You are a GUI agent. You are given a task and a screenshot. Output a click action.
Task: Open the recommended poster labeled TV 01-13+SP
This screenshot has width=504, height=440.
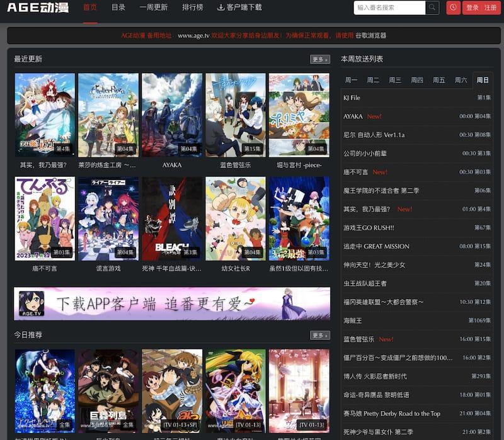pyautogui.click(x=172, y=391)
